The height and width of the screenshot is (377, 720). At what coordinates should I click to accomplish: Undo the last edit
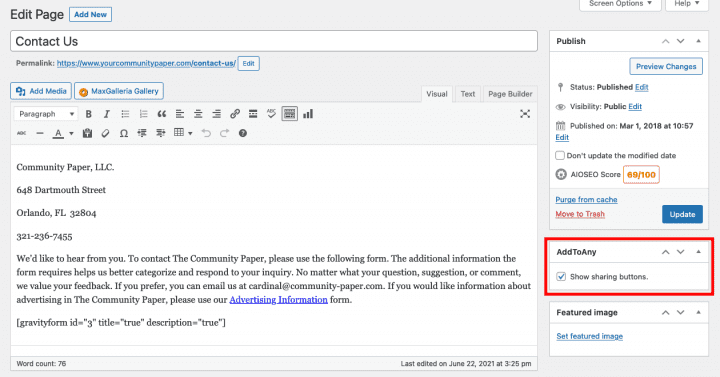206,133
